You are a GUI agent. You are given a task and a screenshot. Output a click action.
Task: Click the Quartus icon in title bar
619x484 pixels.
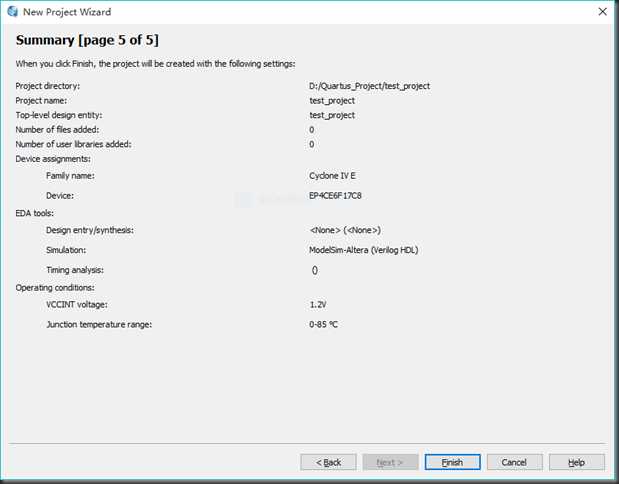point(12,12)
